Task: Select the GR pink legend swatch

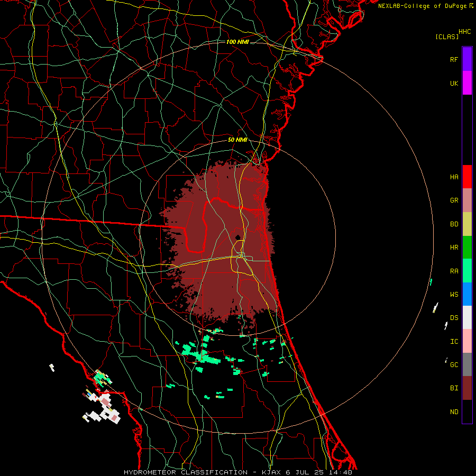Action: [467, 200]
